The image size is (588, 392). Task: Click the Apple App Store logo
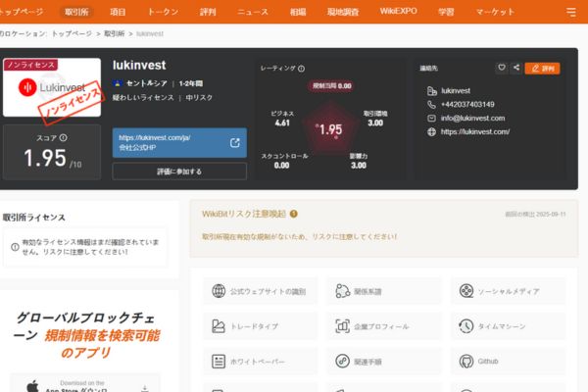coord(33,386)
